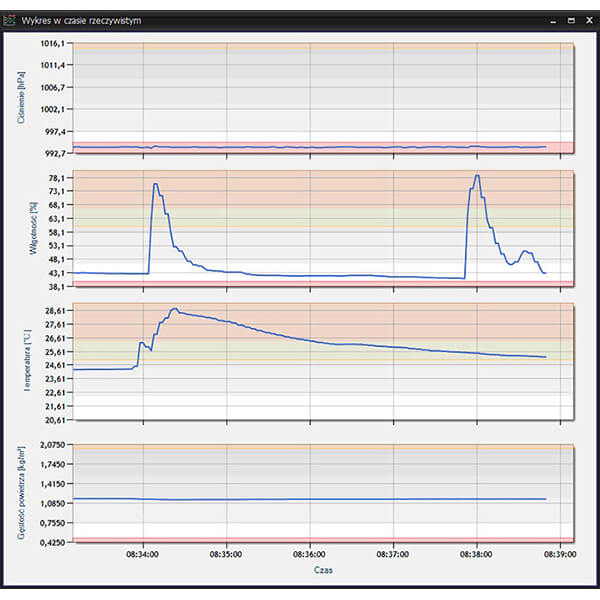Minimize the real-time chart window

[x=551, y=20]
